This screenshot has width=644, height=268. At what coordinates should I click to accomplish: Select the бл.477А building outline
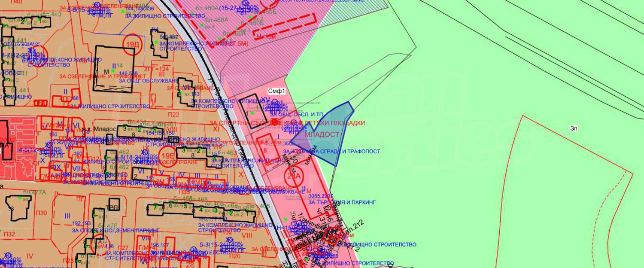(18, 209)
